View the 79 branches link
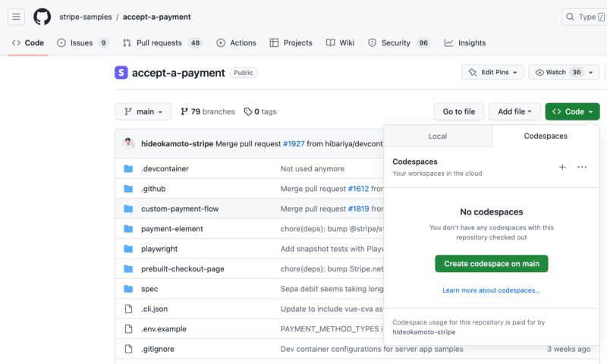Screen dimensions: 607x364 coord(208,111)
